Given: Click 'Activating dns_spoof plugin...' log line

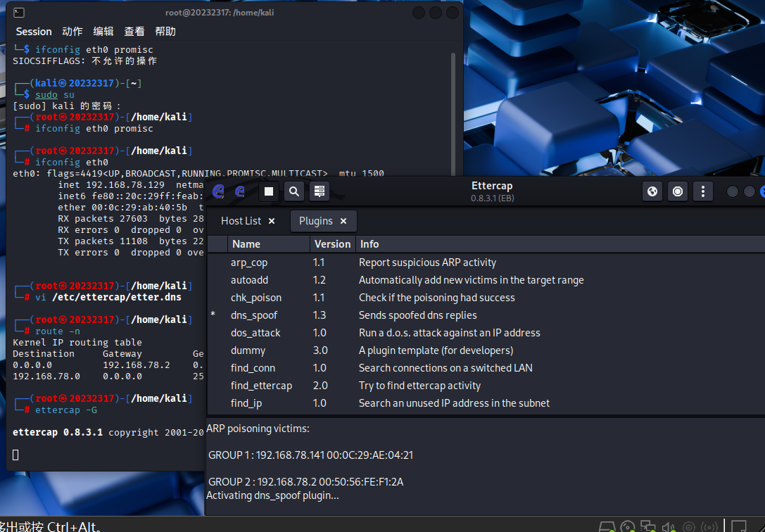Looking at the screenshot, I should pyautogui.click(x=272, y=495).
